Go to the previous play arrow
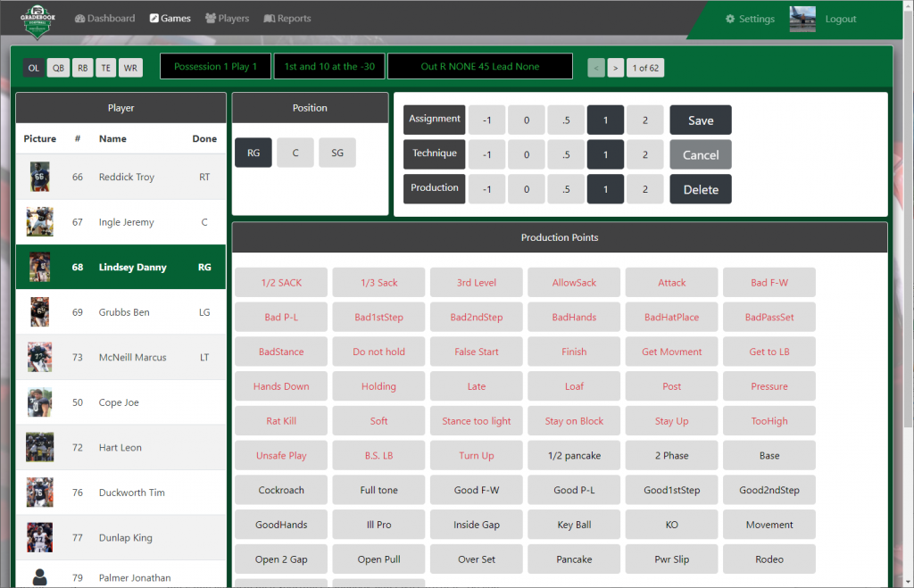 [595, 68]
